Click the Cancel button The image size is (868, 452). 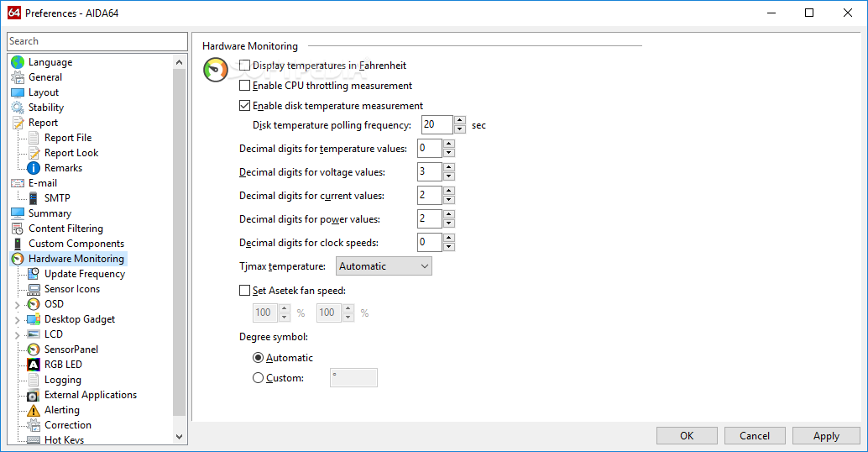click(x=755, y=435)
